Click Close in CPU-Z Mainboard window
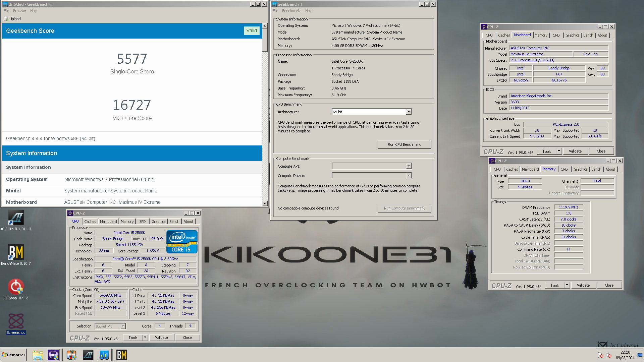This screenshot has width=644, height=362. 601,151
